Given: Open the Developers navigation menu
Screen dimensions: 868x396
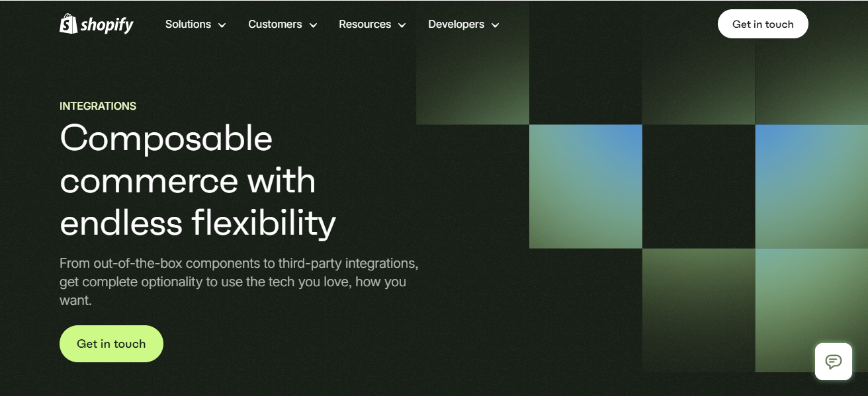Looking at the screenshot, I should point(456,24).
